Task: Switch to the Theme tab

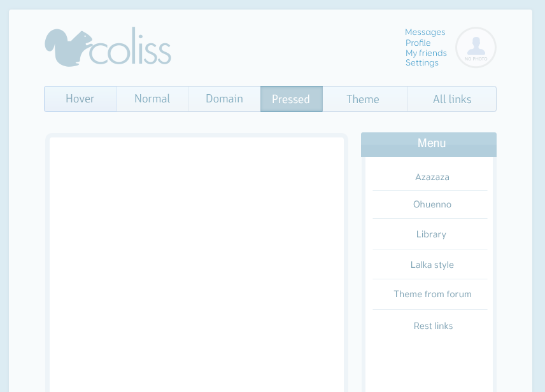Action: tap(365, 99)
